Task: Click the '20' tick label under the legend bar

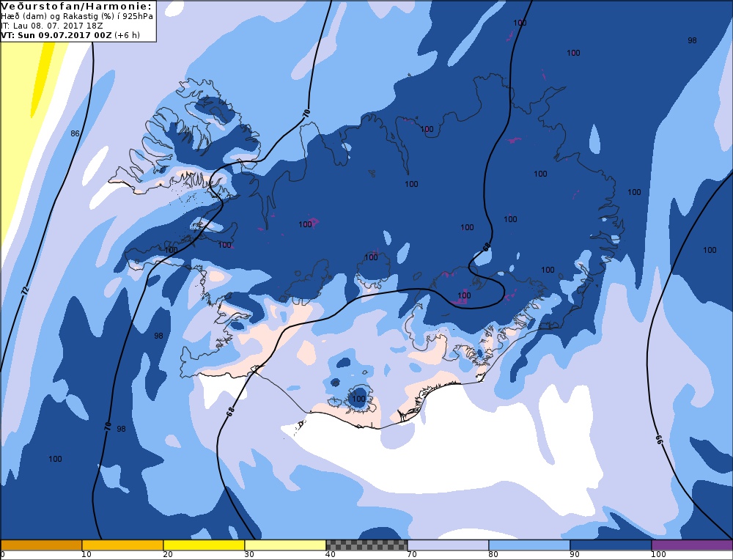Action: point(168,555)
